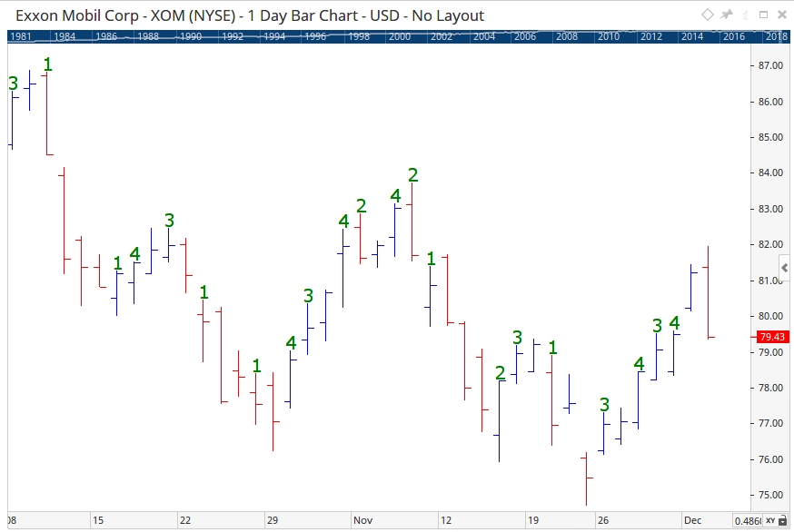This screenshot has width=794, height=532.
Task: Click the '29' label on the date axis
Action: [x=273, y=520]
